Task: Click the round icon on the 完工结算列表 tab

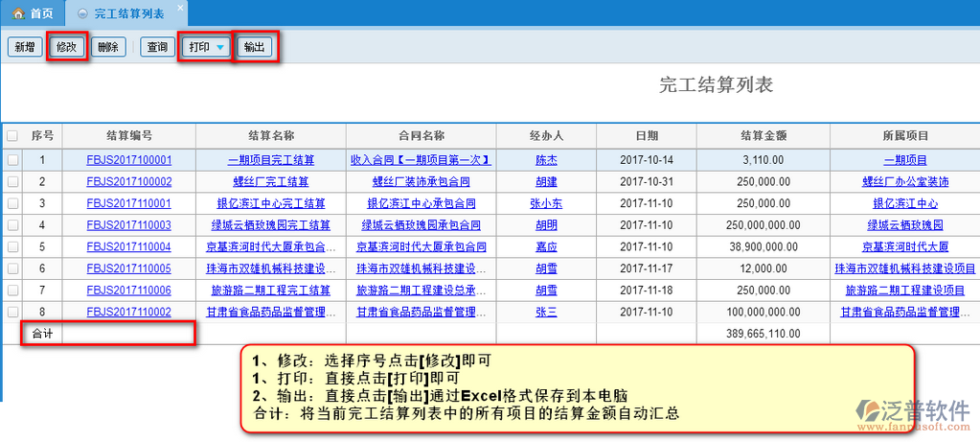Action: pyautogui.click(x=81, y=14)
